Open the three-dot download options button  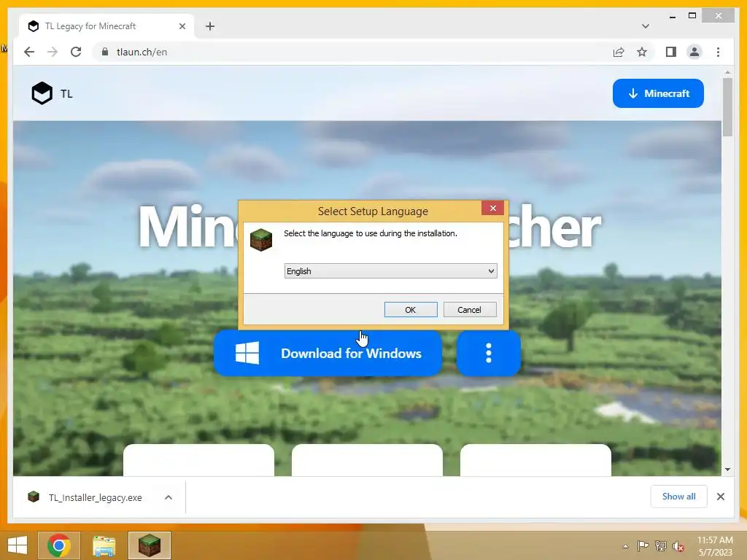[x=488, y=354]
